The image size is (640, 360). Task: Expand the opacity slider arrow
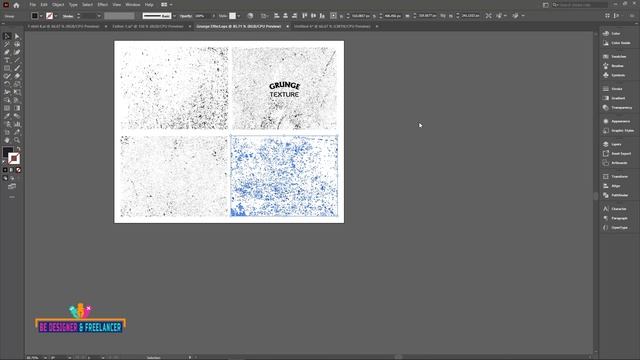(213, 16)
